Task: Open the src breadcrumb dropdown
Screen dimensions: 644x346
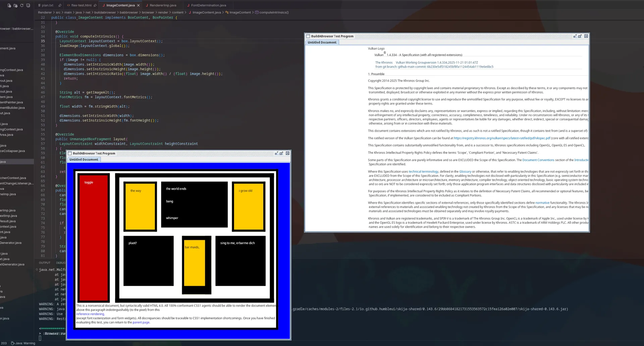Action: click(x=57, y=12)
